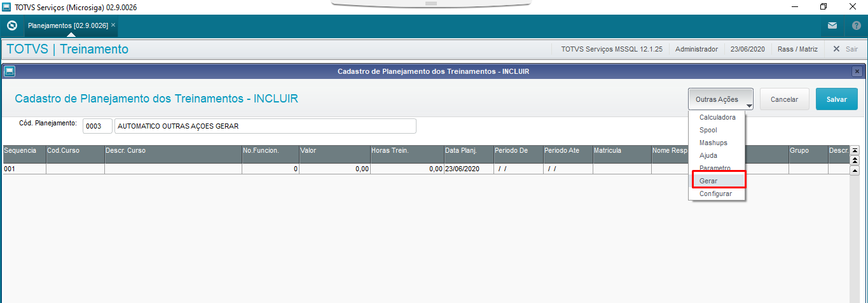Click the Cód. Planejamento code field
This screenshot has width=868, height=303.
97,126
